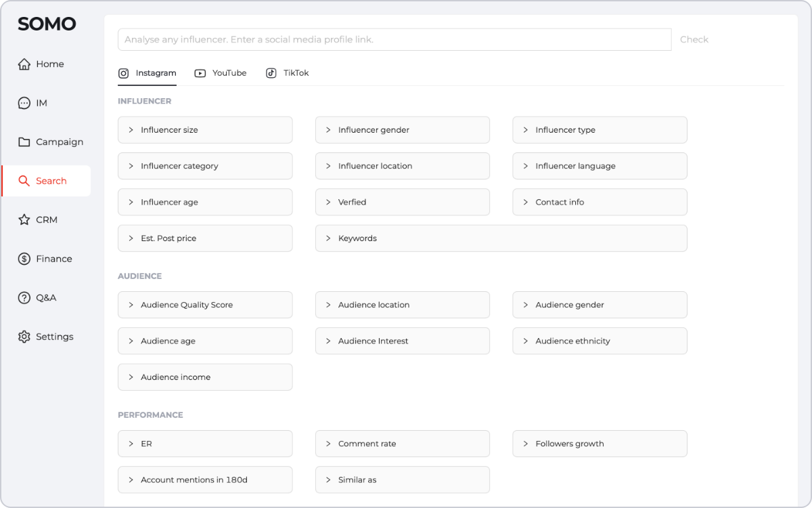Open the Keywords filter expander
This screenshot has height=508, width=812.
tap(501, 238)
